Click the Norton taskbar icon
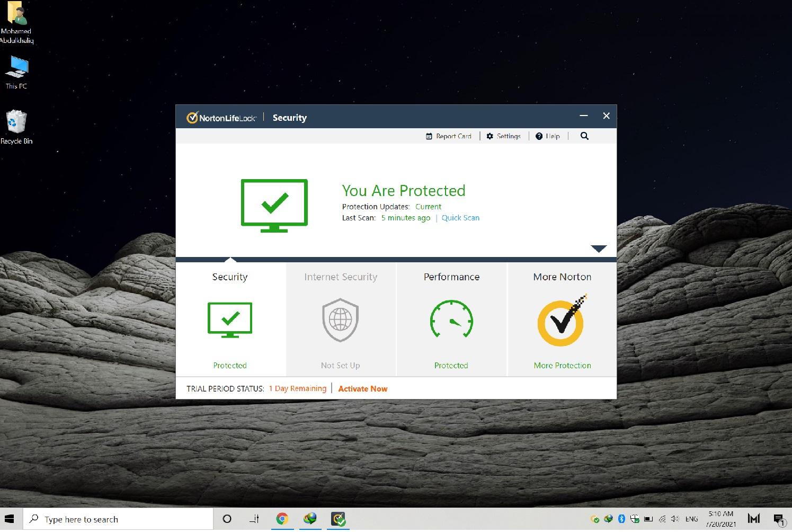792x532 pixels. tap(338, 519)
